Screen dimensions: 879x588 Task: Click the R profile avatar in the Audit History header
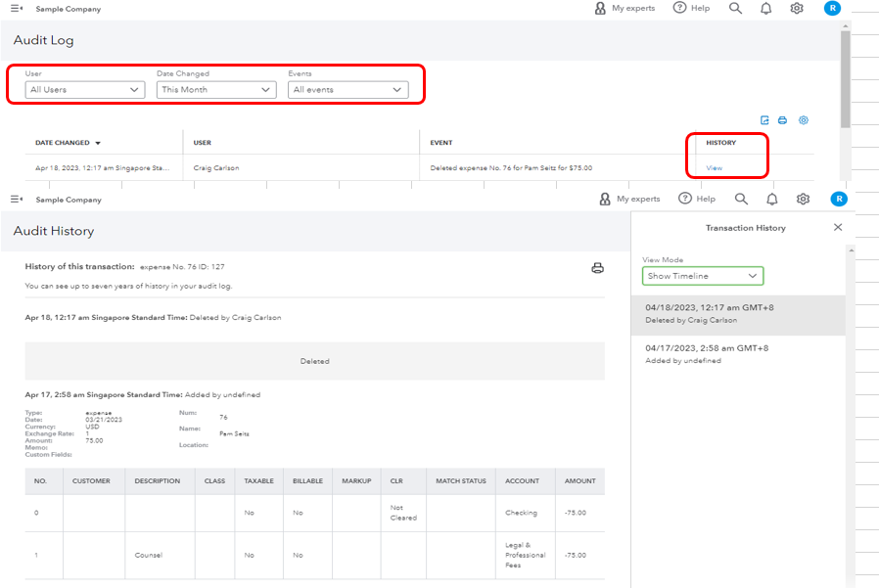pos(839,199)
